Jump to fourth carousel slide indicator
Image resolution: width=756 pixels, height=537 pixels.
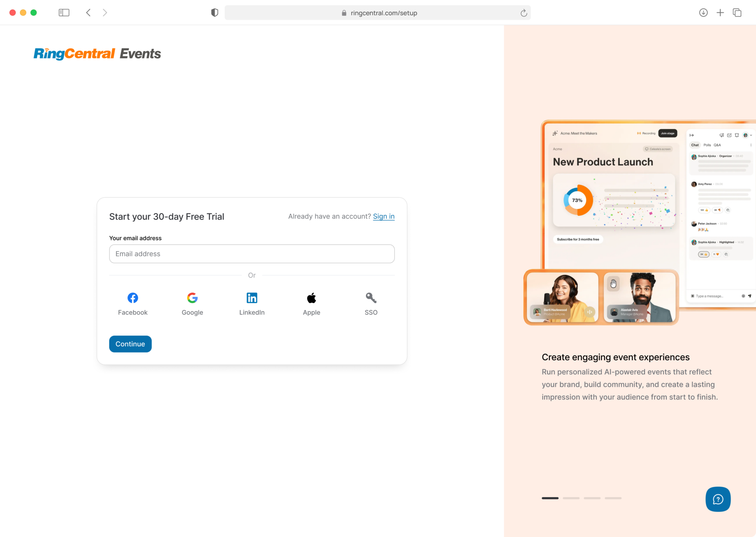point(613,498)
